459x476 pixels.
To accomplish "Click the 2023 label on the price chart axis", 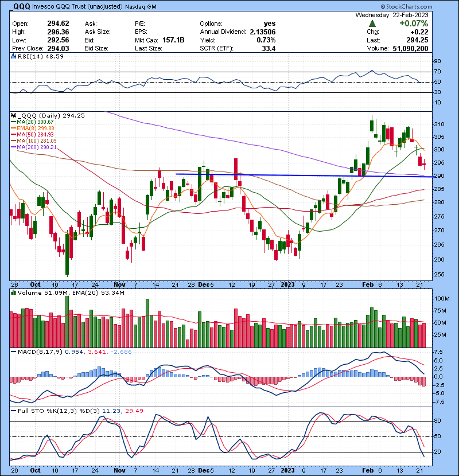I will tap(287, 284).
